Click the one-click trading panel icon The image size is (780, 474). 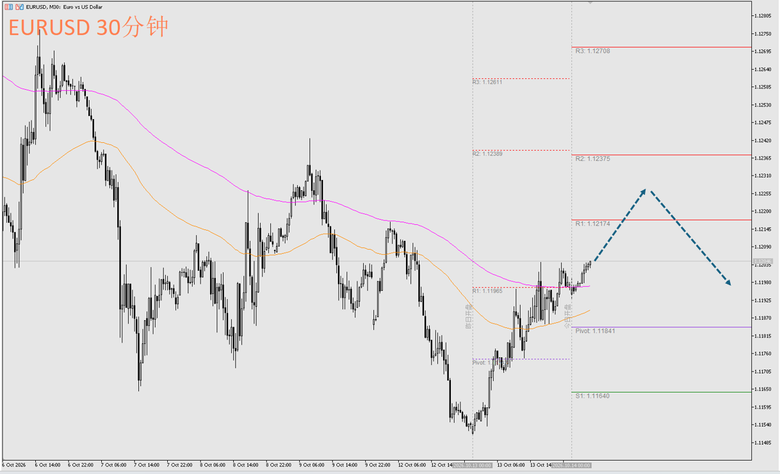9,7
